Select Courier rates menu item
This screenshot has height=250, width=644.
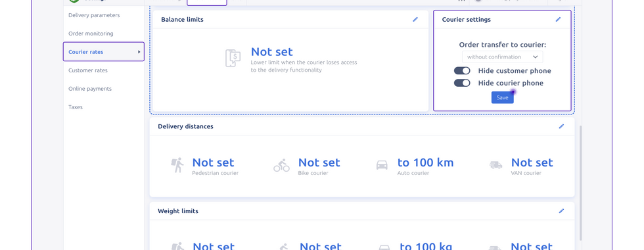click(104, 52)
